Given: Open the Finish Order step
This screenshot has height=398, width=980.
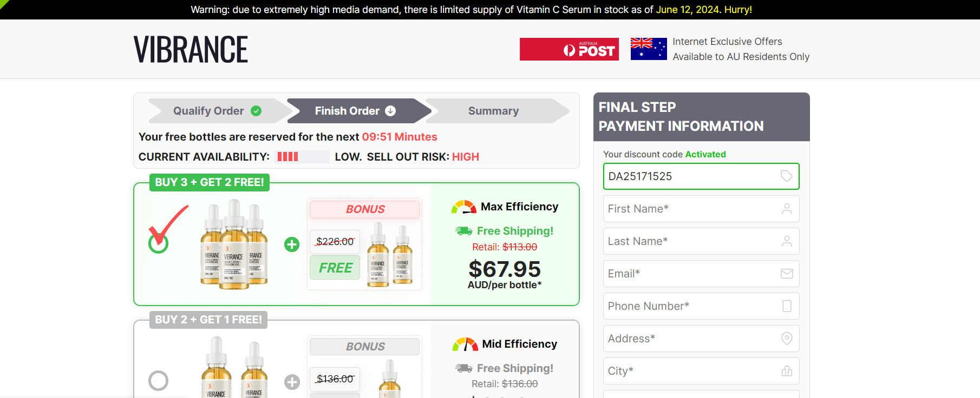Looking at the screenshot, I should [x=355, y=111].
